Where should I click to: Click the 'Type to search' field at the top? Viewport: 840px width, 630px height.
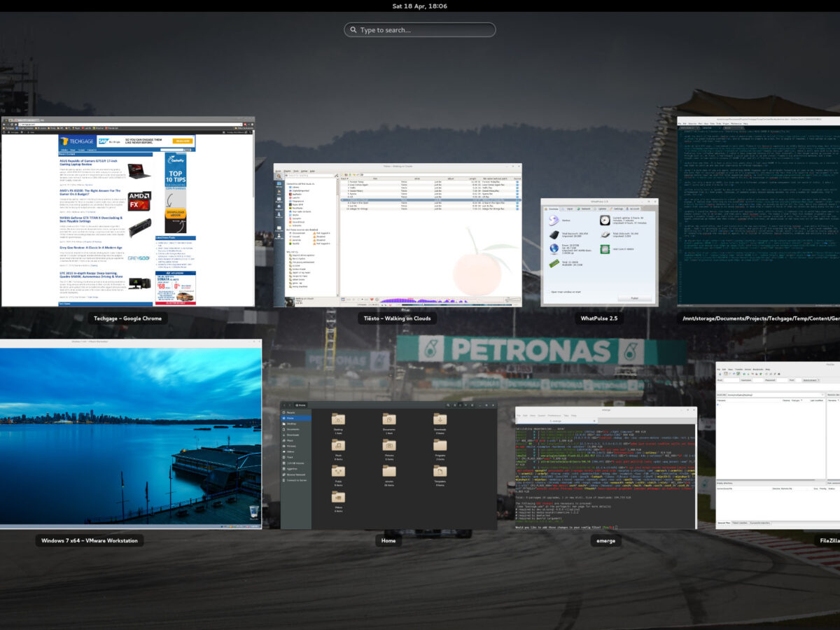[x=420, y=29]
